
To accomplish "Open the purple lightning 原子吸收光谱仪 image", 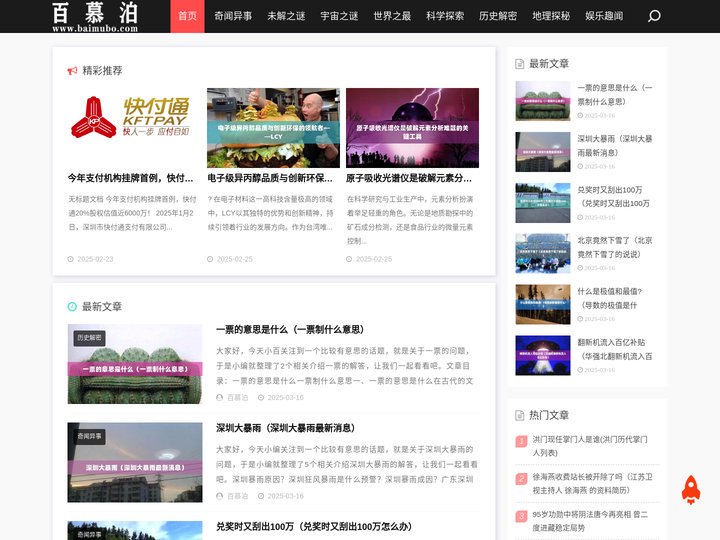I will tap(412, 128).
